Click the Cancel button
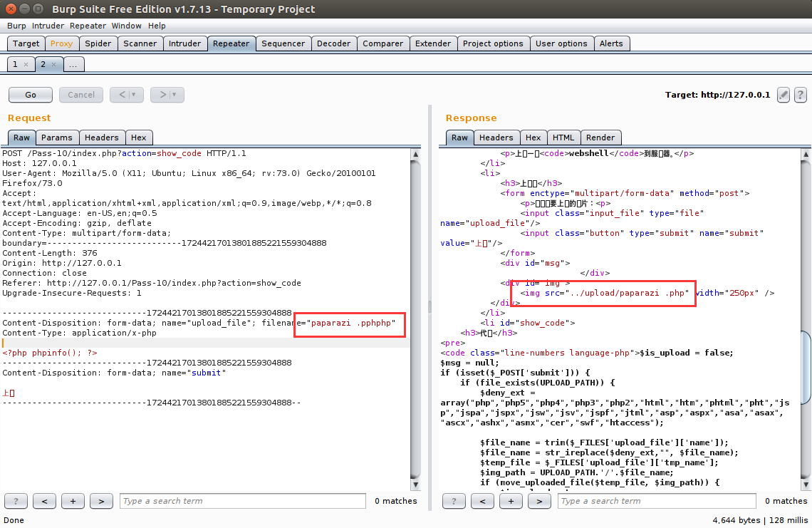Image resolution: width=812 pixels, height=528 pixels. click(x=81, y=95)
